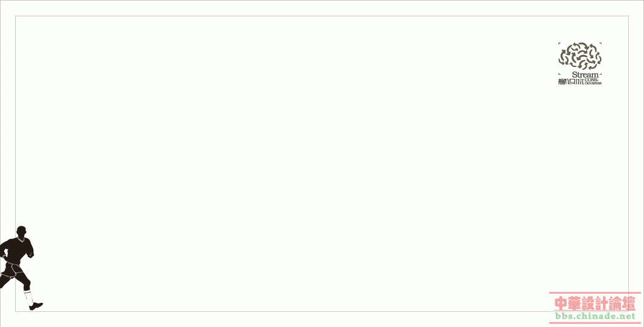
Task: Open the bbs.chinade.net link
Action: (595, 316)
